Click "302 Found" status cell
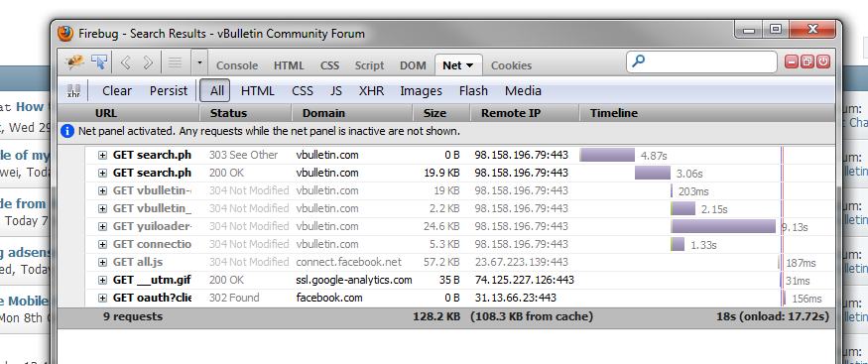Viewport: 868px width, 364px height. pos(234,298)
